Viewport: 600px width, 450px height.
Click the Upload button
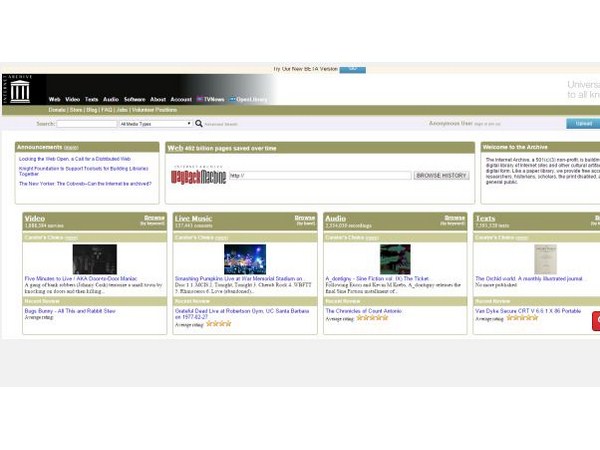coord(580,124)
